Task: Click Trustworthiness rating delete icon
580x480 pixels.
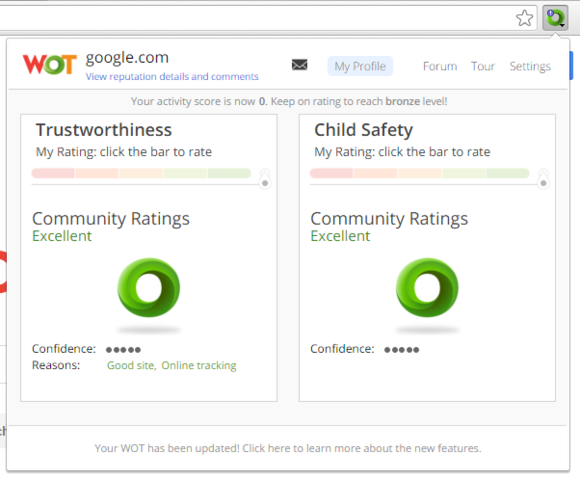Action: pyautogui.click(x=265, y=179)
